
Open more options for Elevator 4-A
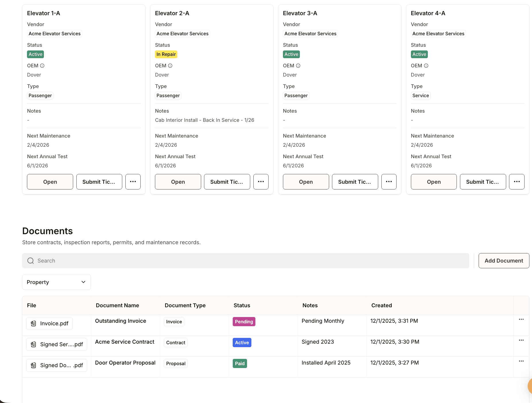(517, 182)
